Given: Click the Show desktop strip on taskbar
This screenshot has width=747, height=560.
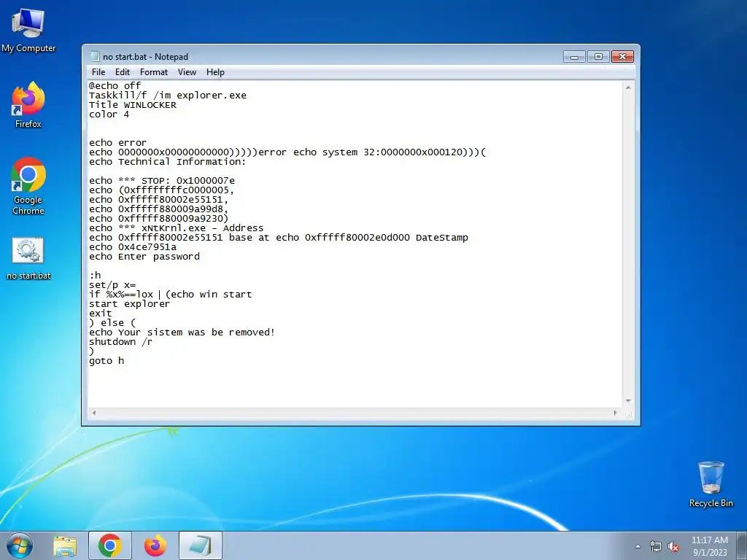Looking at the screenshot, I should coord(742,546).
